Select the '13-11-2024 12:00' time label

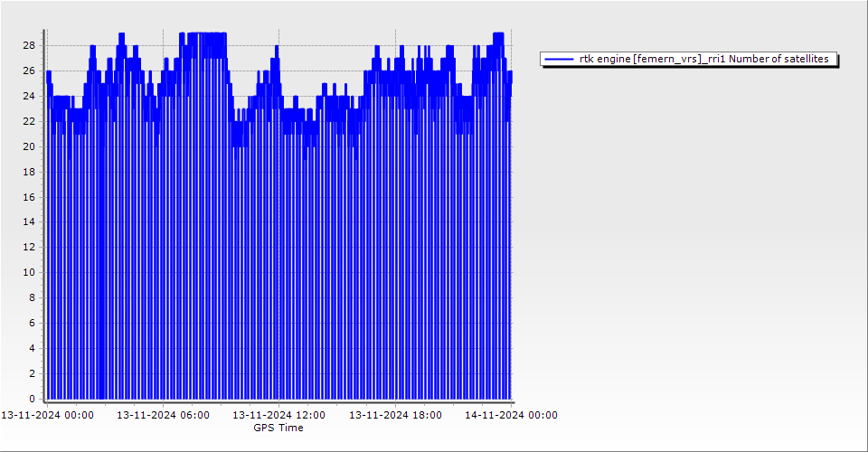click(x=278, y=416)
